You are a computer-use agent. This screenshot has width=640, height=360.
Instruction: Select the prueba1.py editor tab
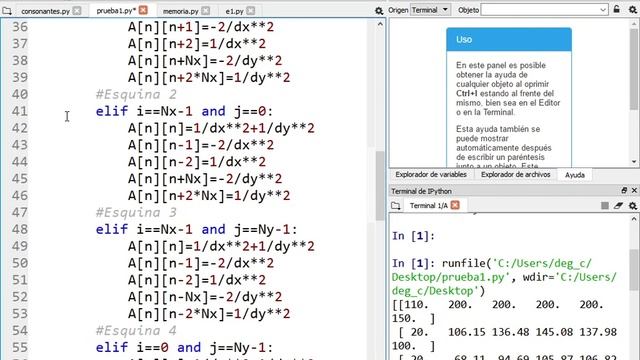[116, 10]
